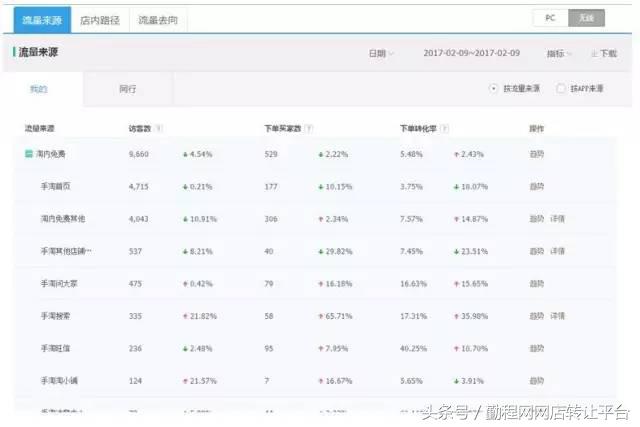
Task: Open 趋势 for 淘内免费其他 row
Action: point(537,219)
